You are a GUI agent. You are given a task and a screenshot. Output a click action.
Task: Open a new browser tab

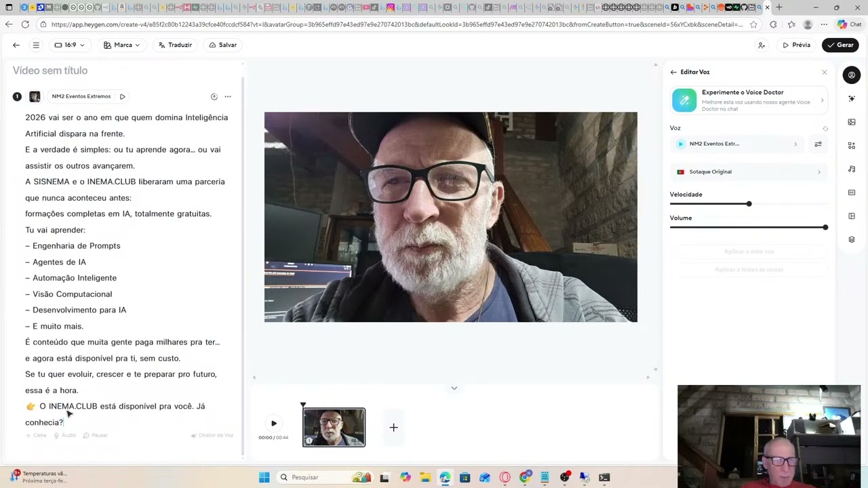[778, 7]
